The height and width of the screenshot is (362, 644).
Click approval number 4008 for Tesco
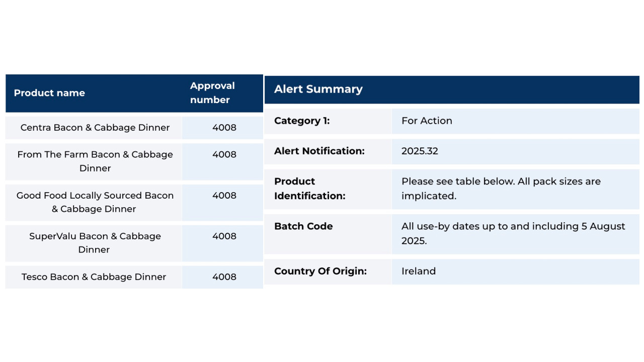tap(224, 277)
